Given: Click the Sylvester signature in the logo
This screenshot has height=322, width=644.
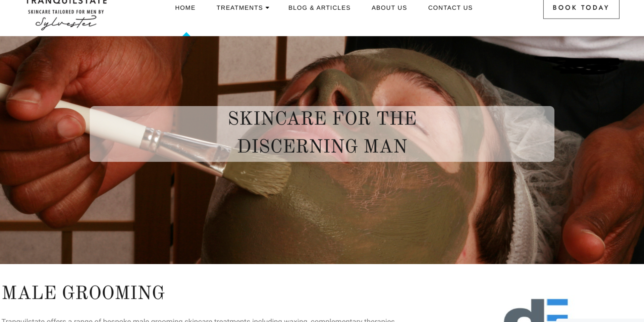Looking at the screenshot, I should point(66,23).
